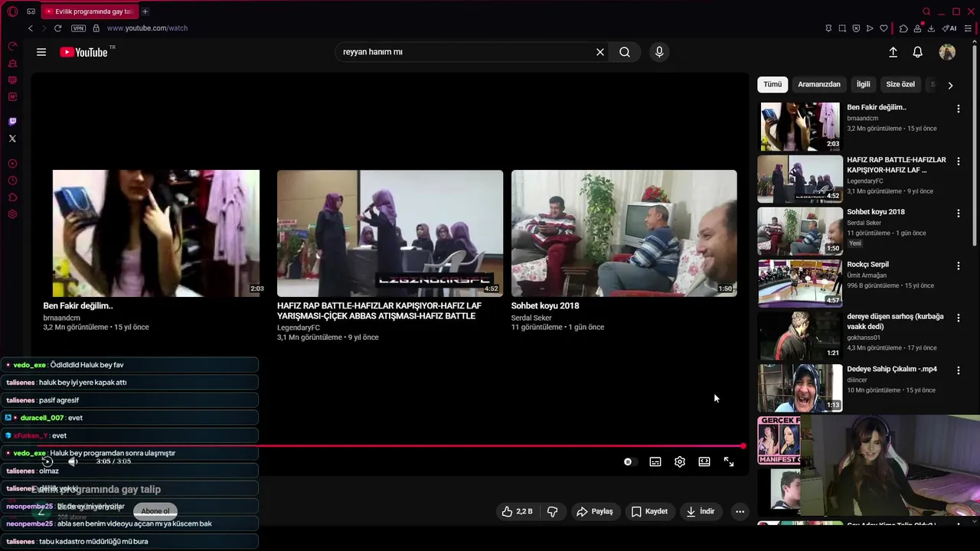Toggle the ad blocker shield icon
The image size is (980, 551).
[856, 28]
